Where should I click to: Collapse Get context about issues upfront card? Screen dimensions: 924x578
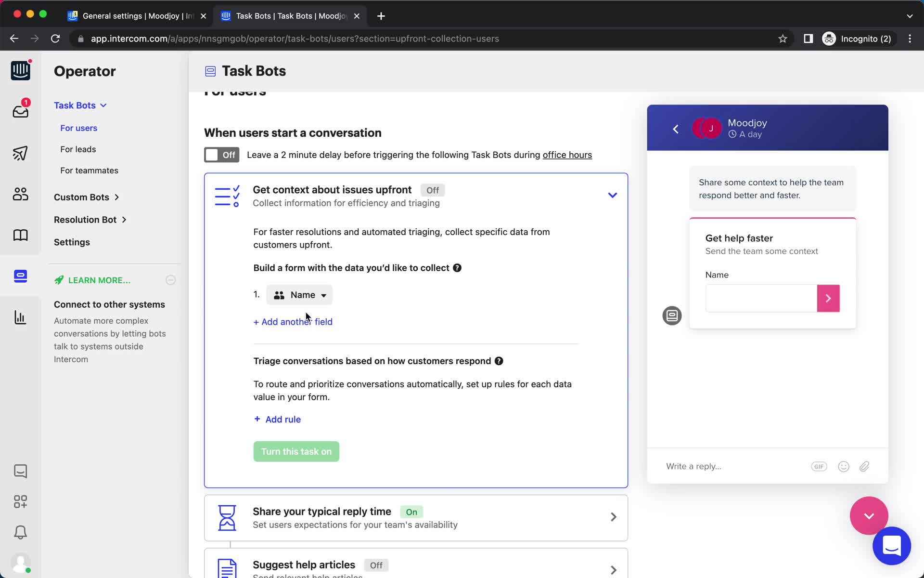tap(612, 195)
